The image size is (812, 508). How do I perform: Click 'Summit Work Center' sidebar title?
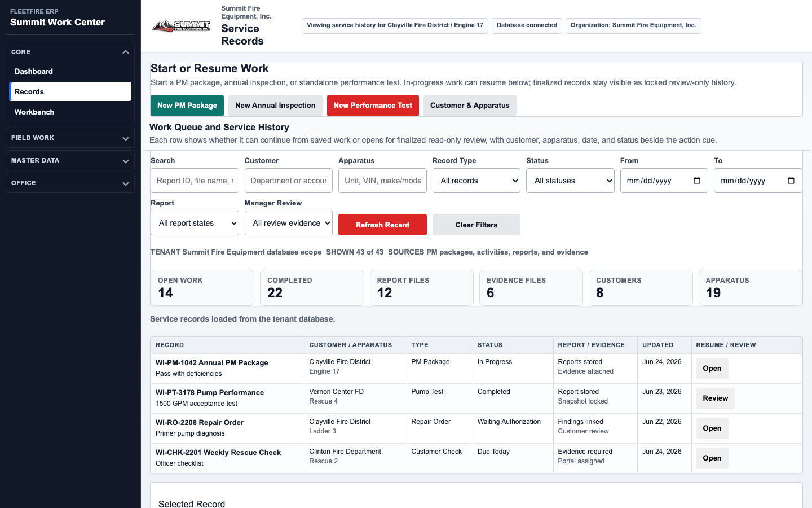pos(58,23)
